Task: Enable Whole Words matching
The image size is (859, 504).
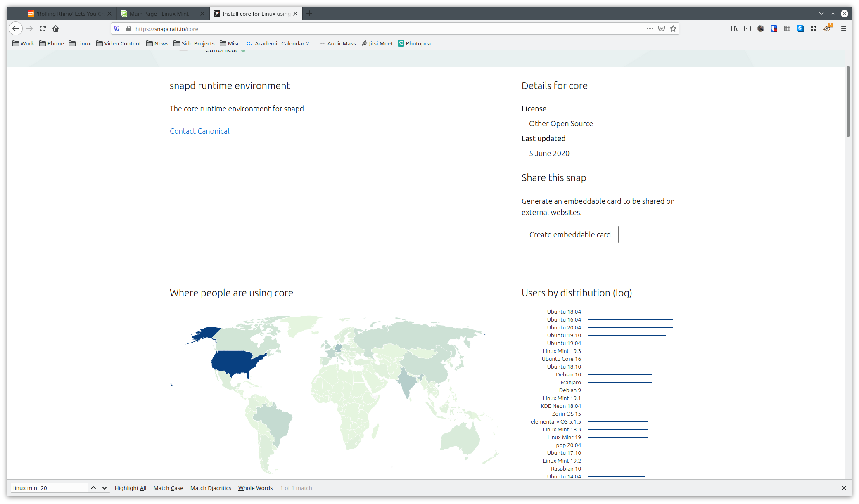Action: click(255, 488)
